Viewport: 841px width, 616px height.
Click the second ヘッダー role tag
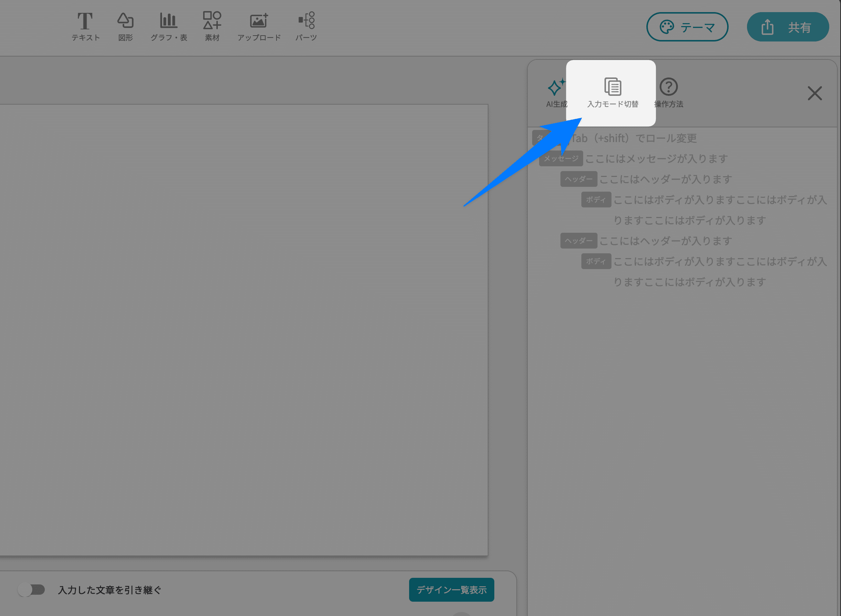coord(578,240)
